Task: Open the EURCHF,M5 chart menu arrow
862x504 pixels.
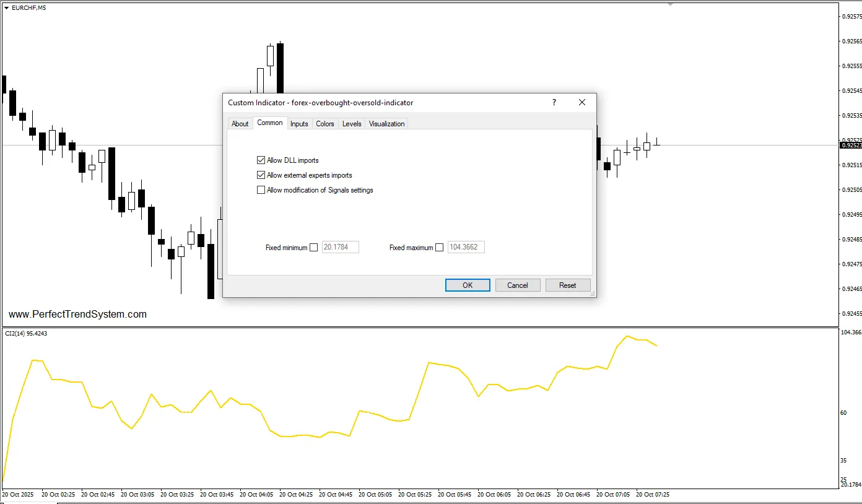Action: pyautogui.click(x=7, y=8)
